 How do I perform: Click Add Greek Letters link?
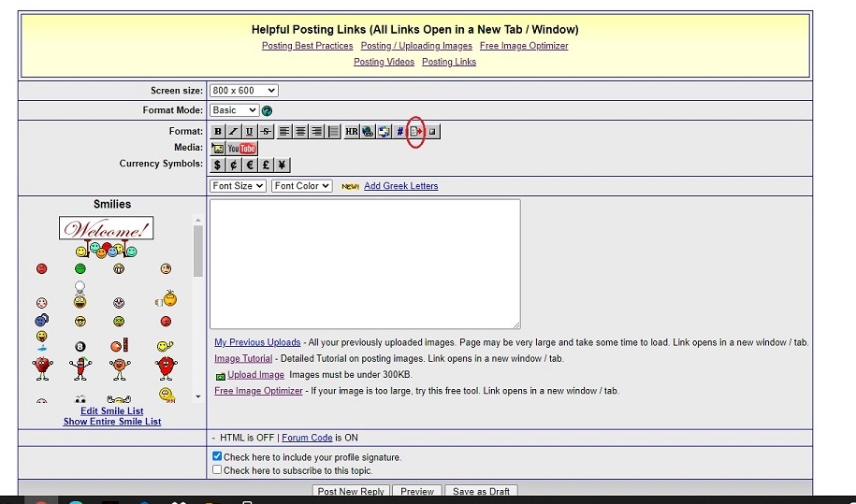pos(400,186)
